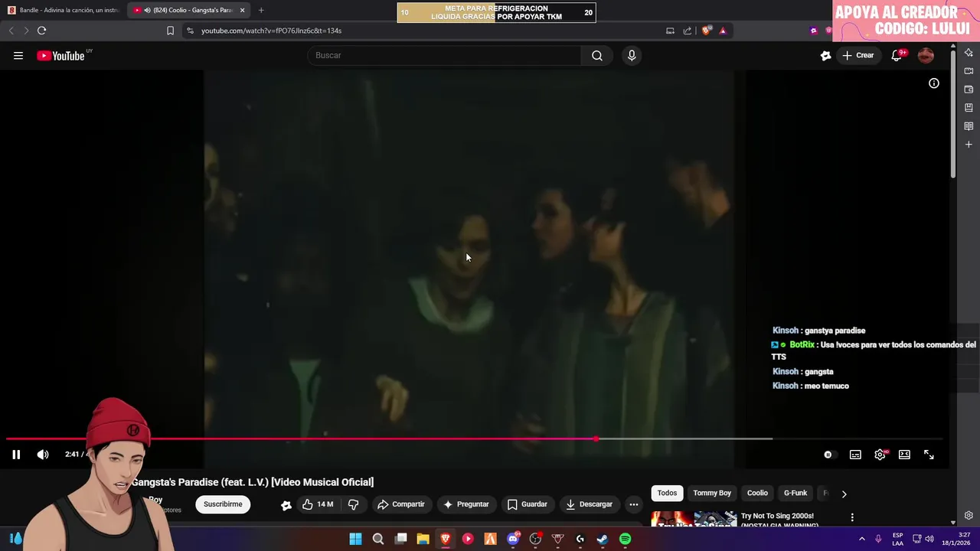980x551 pixels.
Task: Switch to the Bandle browser tab
Action: point(64,10)
